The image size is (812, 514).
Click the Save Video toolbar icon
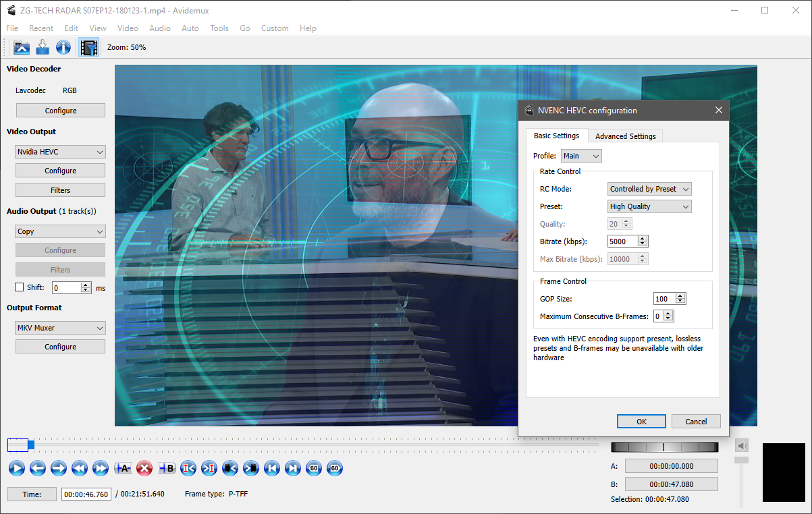click(x=43, y=47)
